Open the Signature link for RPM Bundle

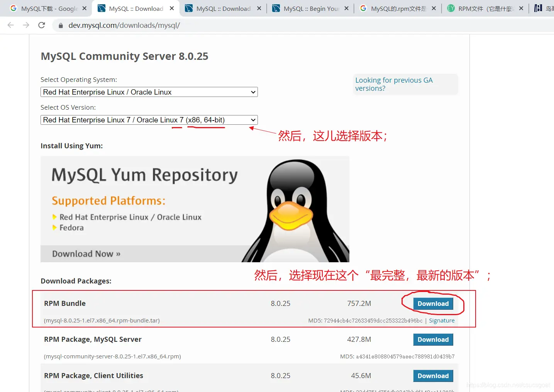442,321
